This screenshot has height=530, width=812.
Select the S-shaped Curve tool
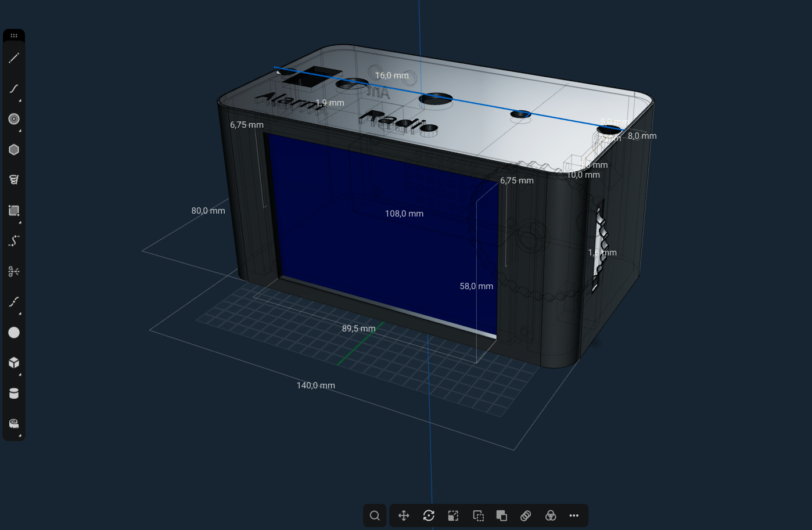click(14, 89)
